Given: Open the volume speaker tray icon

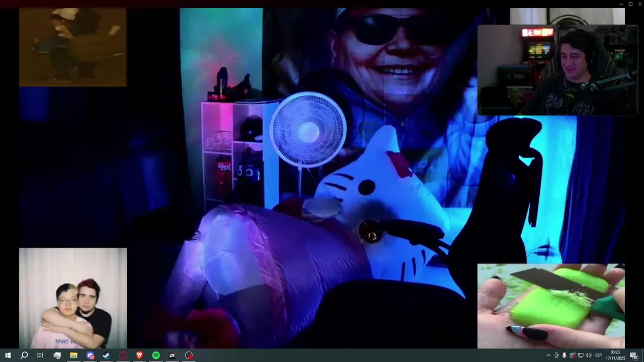Looking at the screenshot, I should pyautogui.click(x=589, y=355).
